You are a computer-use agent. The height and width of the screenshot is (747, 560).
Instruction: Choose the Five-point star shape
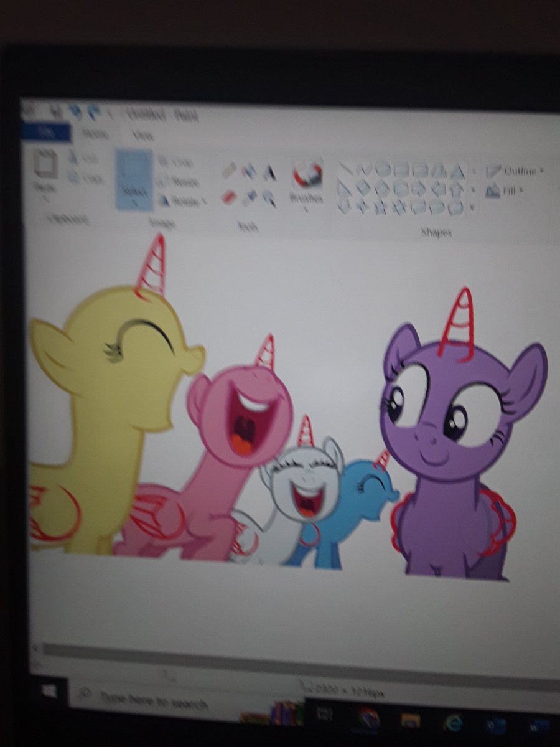(381, 207)
